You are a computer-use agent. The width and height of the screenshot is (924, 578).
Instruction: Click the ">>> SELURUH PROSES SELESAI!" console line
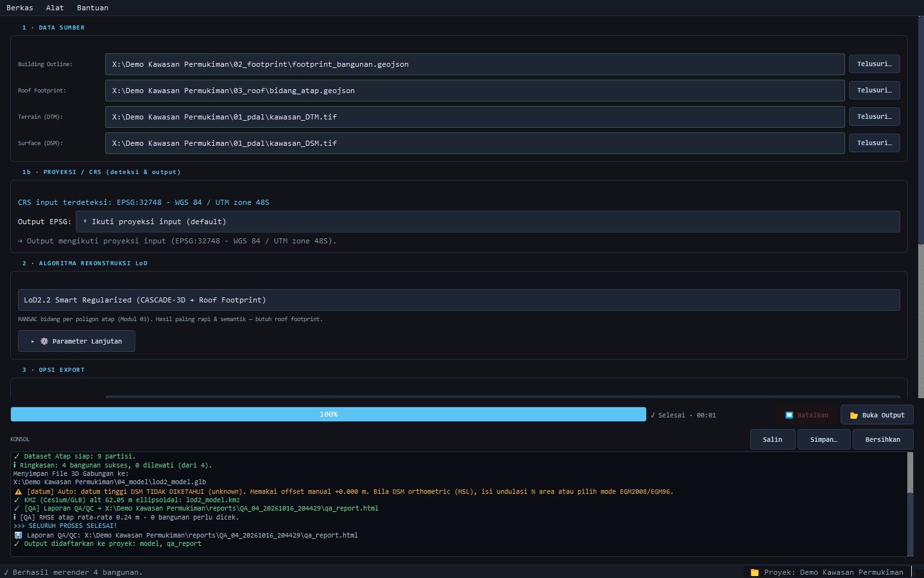[x=65, y=526]
